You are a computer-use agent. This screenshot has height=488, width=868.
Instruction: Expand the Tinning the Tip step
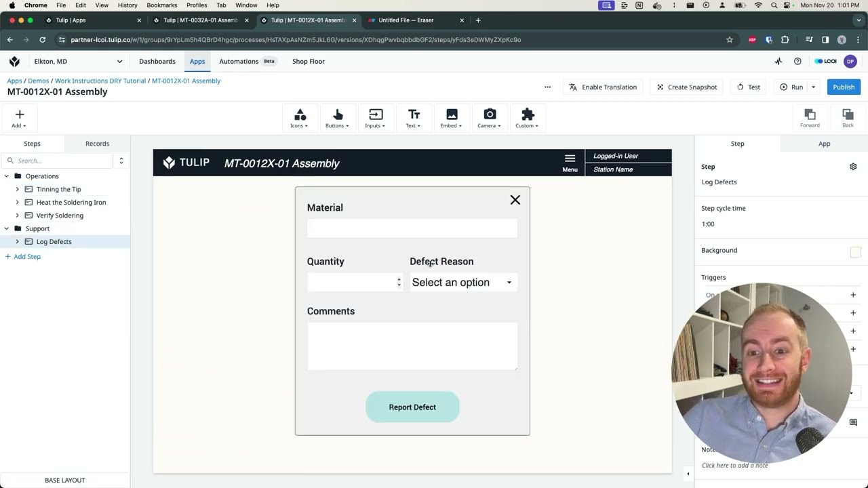18,189
